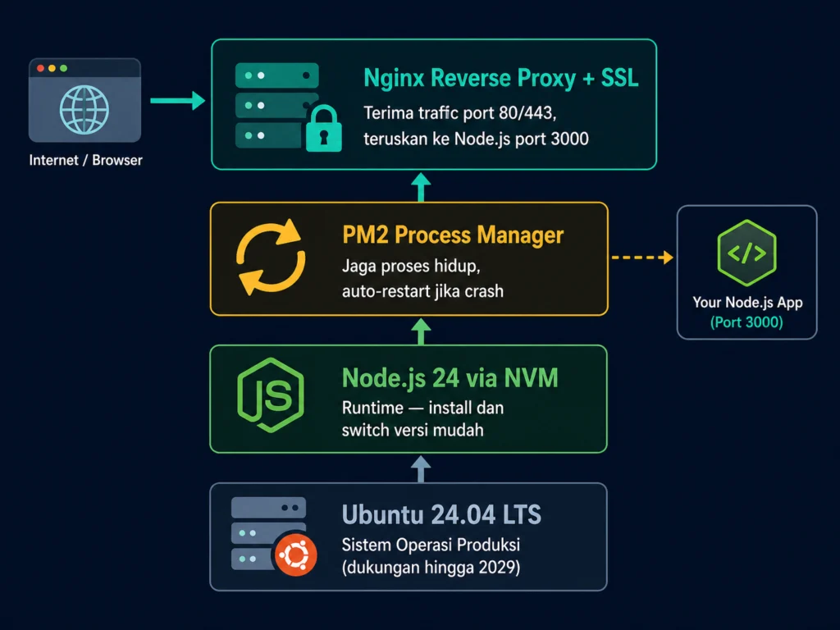840x630 pixels.
Task: Select the "Ubuntu 24.04 LTS" heading
Action: (441, 514)
